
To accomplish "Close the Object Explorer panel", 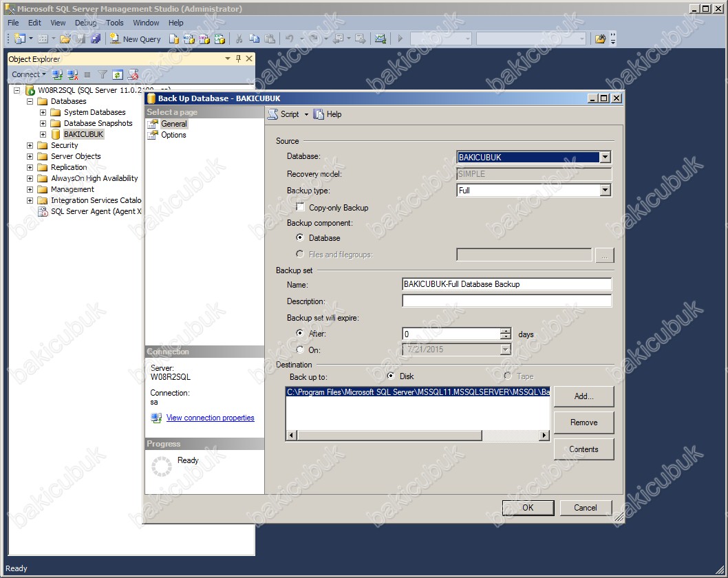I will [249, 58].
